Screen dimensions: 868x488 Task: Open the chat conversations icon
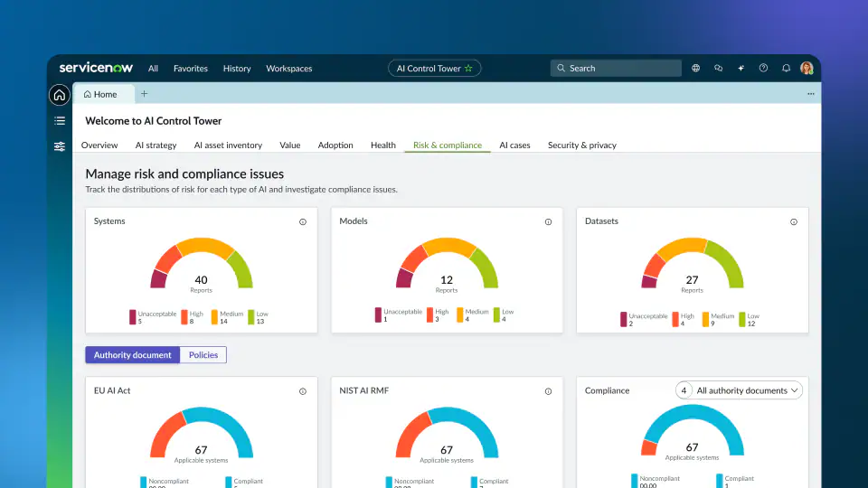pyautogui.click(x=718, y=69)
